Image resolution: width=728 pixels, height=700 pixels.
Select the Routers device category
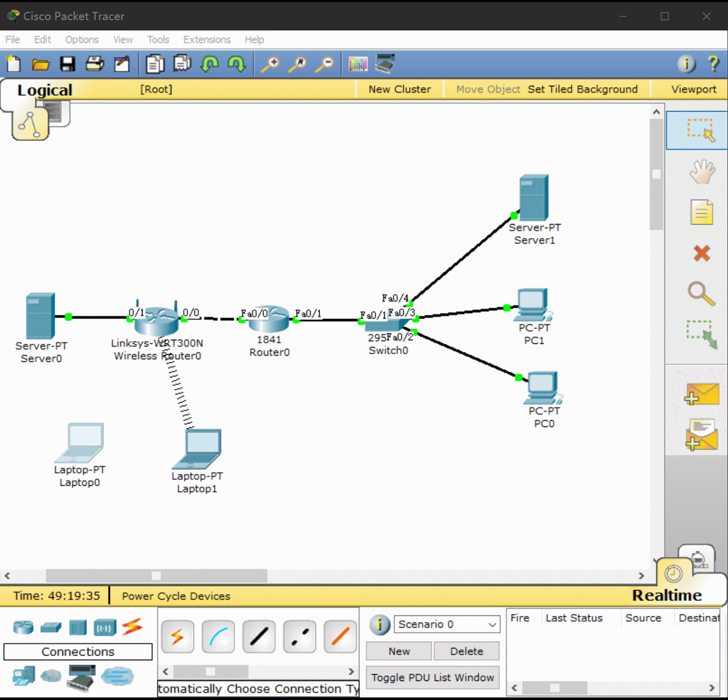23,627
